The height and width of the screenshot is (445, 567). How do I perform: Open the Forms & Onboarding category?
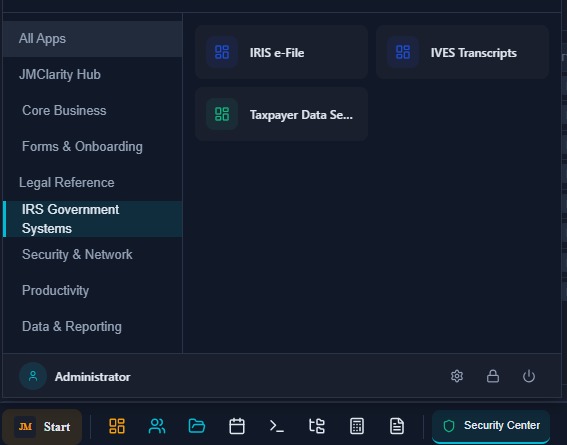click(92, 147)
